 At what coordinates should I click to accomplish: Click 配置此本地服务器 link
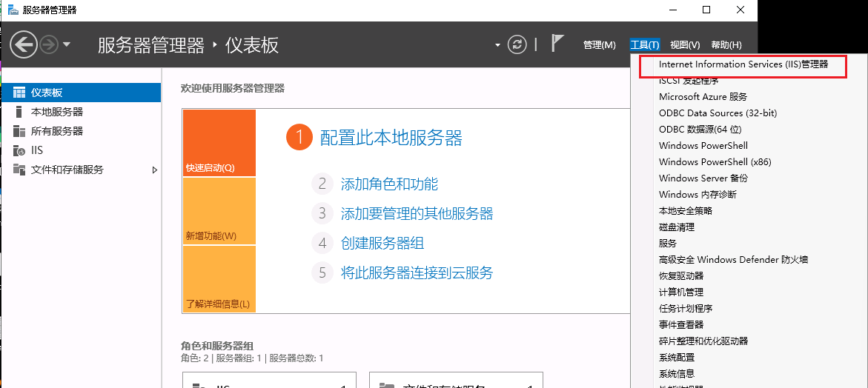tap(391, 138)
